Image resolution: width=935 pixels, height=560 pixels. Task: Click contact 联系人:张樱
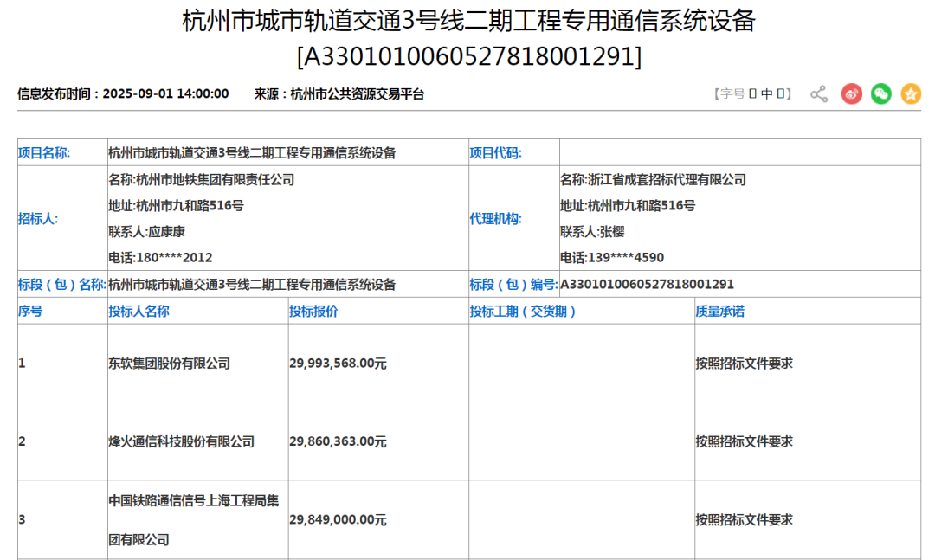[x=592, y=231]
